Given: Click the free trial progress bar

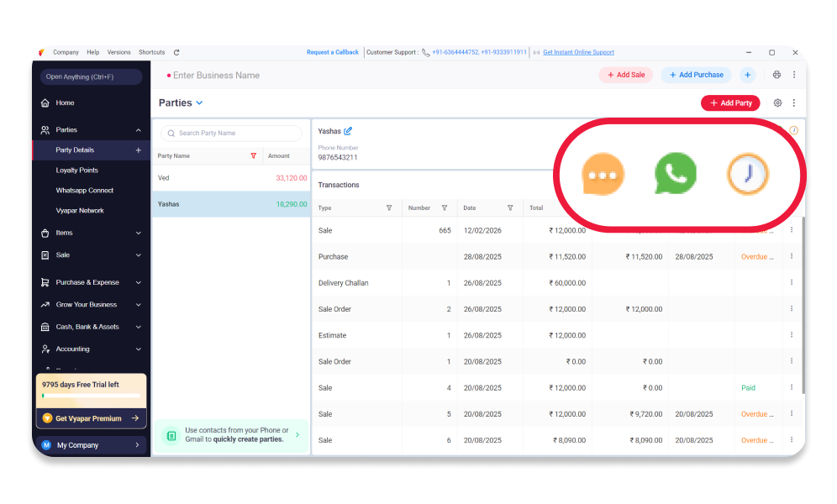Looking at the screenshot, I should tap(91, 396).
